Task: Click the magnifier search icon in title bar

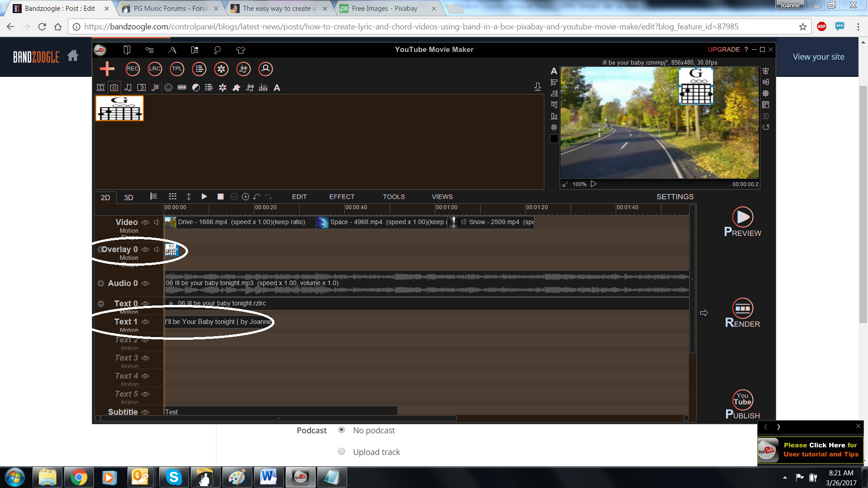Action: [217, 50]
